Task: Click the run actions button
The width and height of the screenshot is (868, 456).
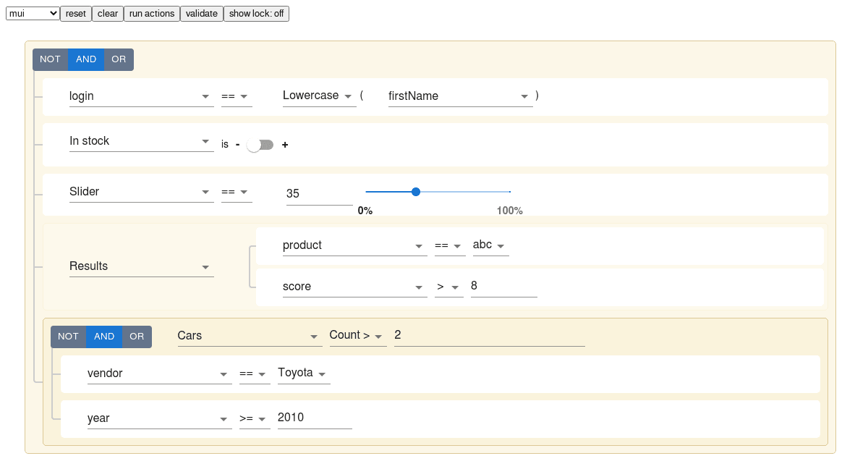Action: (152, 13)
